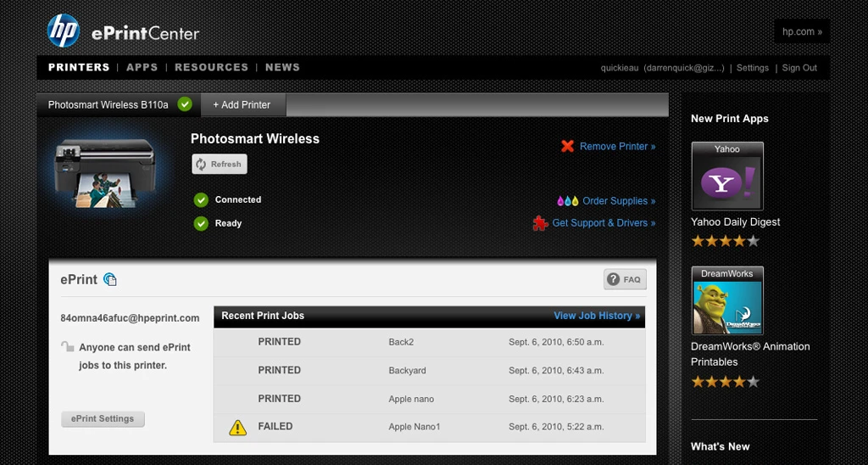Click DreamWorks Animation Printables title
The image size is (868, 465).
(750, 354)
